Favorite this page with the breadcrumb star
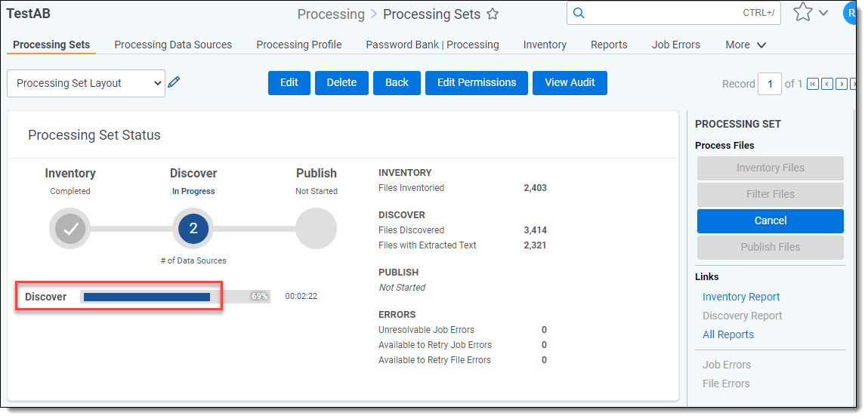The image size is (868, 419). pyautogui.click(x=493, y=14)
